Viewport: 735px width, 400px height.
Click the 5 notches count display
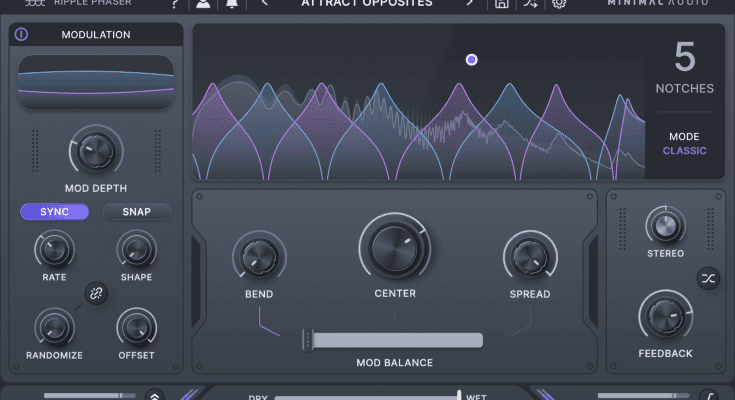[x=684, y=58]
